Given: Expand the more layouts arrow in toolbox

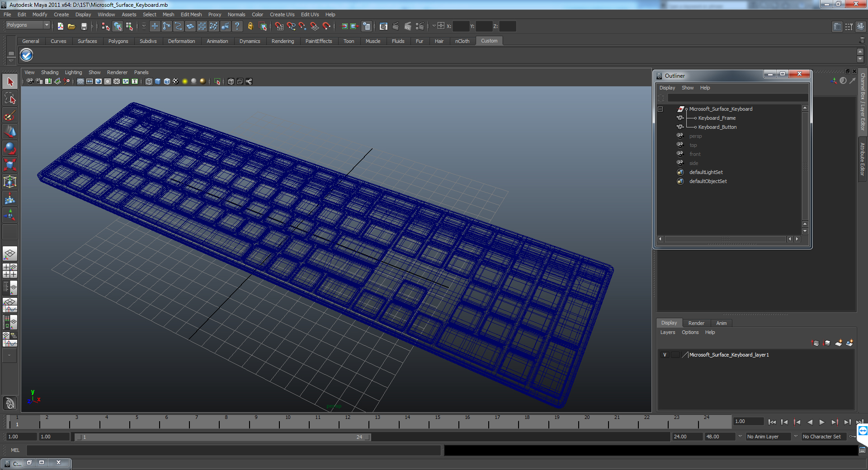Looking at the screenshot, I should [x=9, y=355].
